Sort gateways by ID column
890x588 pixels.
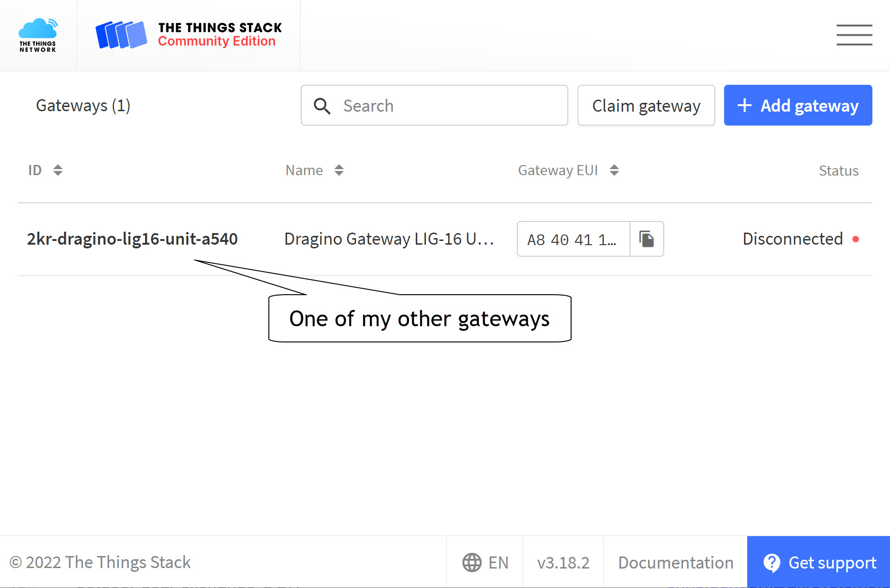pos(45,170)
